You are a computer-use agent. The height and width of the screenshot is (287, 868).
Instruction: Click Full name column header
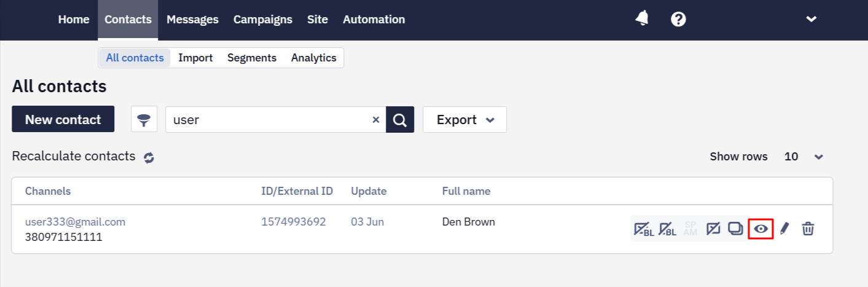pos(466,191)
